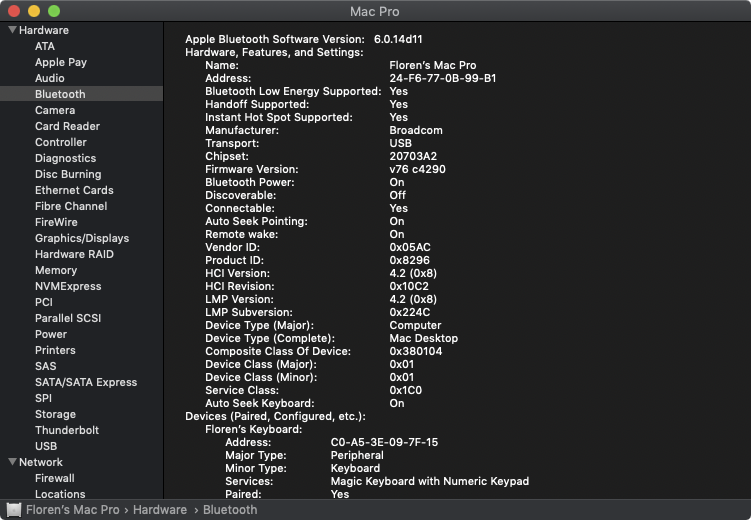Click the Vendor ID value 0x05AC
Image resolution: width=751 pixels, height=520 pixels.
click(410, 247)
